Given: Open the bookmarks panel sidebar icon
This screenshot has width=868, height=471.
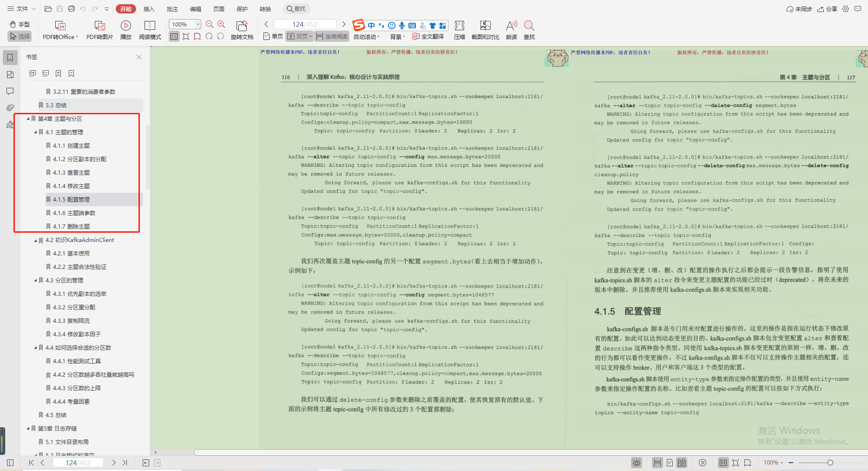Looking at the screenshot, I should click(10, 58).
